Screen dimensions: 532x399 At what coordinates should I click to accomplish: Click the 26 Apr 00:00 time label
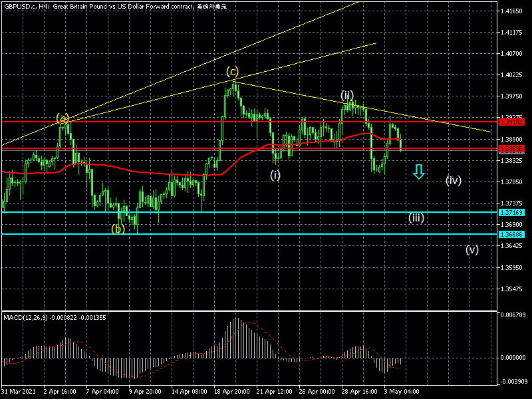click(x=317, y=392)
